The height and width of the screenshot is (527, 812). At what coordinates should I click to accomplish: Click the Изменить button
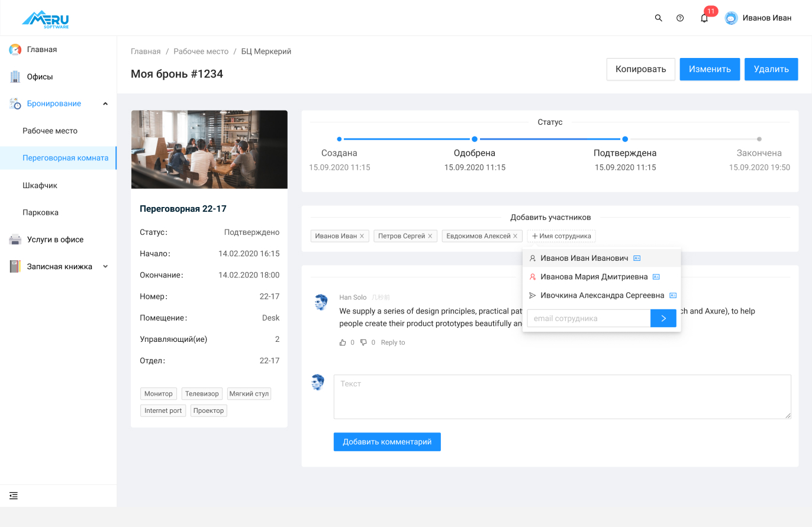(710, 69)
